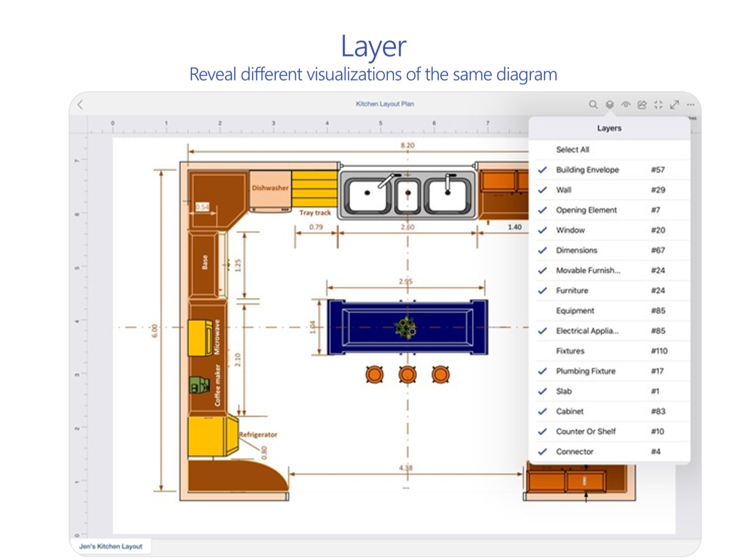Click the Kitchen Layout Plan title
Screen dimensions: 747x560
tap(385, 104)
